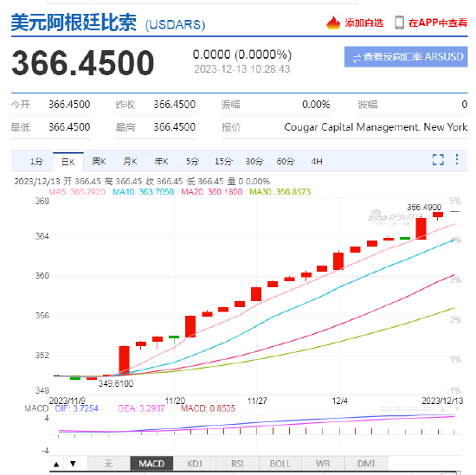Screen dimensions: 476x475
Task: Select the 月K monthly chart tab
Action: pos(130,162)
